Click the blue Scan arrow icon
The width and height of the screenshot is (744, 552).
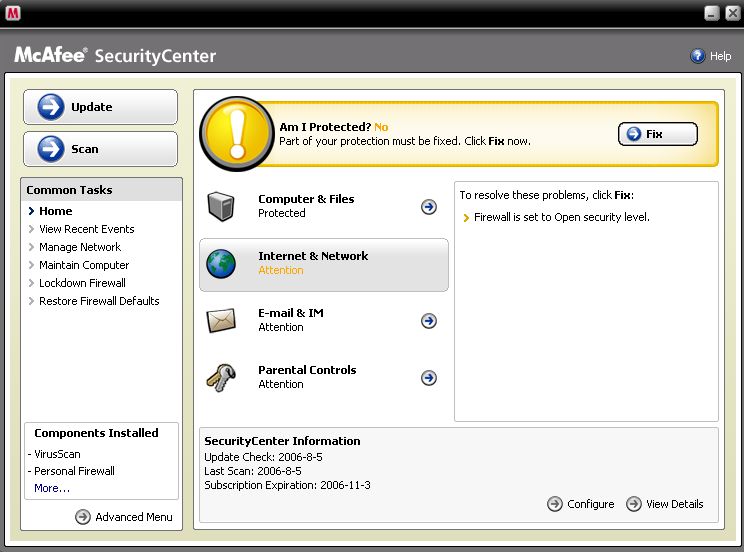(51, 149)
